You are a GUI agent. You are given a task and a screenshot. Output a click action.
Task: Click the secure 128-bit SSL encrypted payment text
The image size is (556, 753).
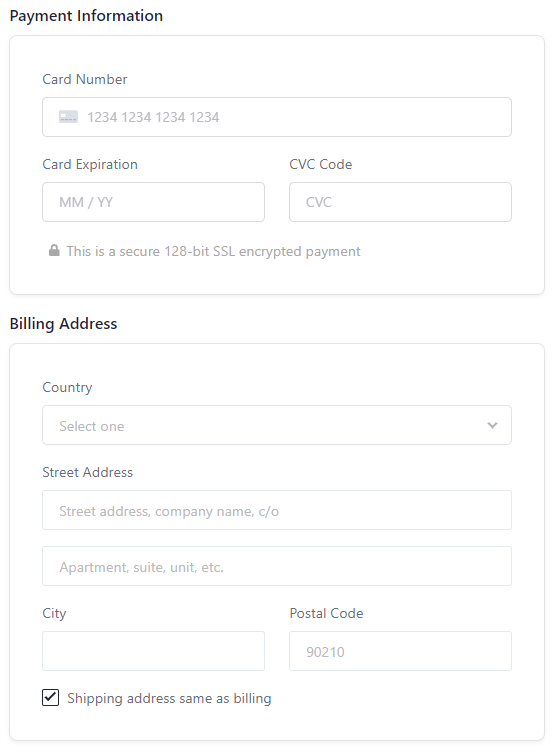[213, 252]
